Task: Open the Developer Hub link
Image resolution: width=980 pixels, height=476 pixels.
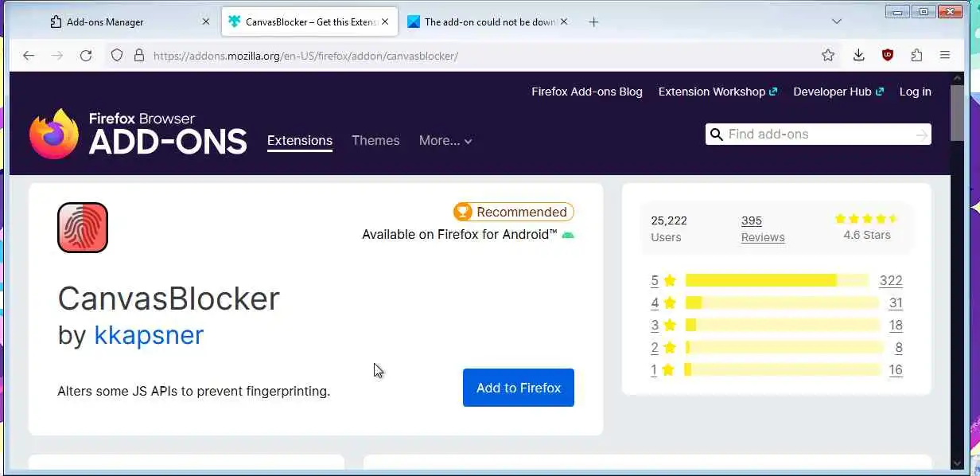Action: point(838,92)
